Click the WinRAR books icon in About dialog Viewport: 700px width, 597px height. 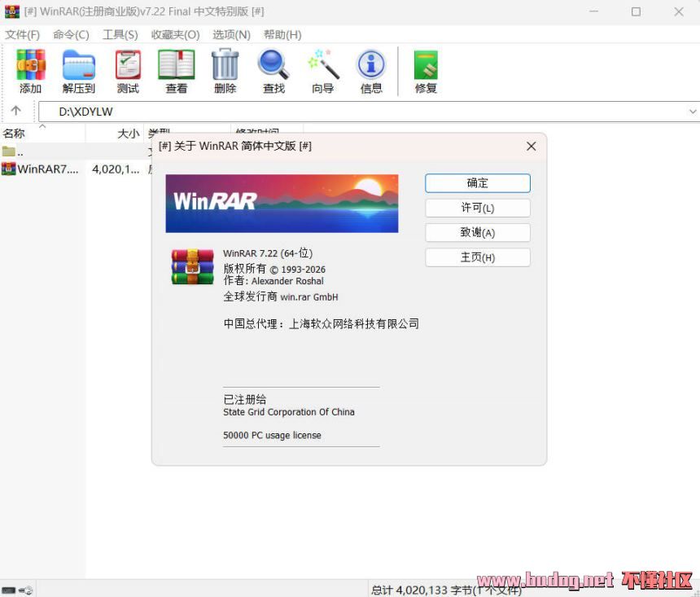[x=192, y=267]
